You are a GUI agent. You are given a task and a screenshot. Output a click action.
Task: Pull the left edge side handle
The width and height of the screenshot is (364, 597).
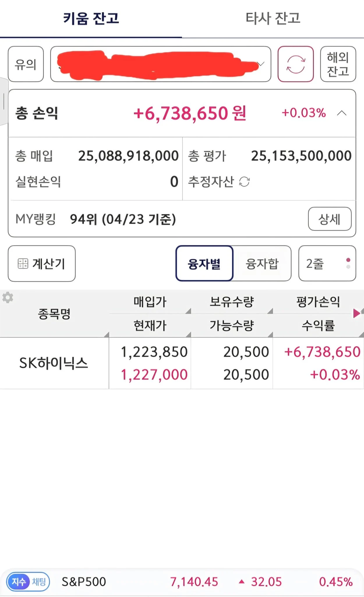pyautogui.click(x=3, y=101)
